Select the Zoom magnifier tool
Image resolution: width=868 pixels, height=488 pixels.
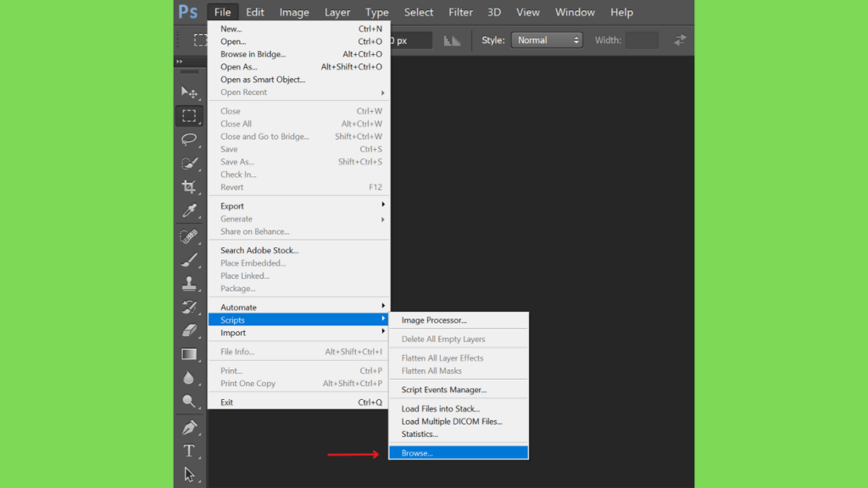point(189,401)
